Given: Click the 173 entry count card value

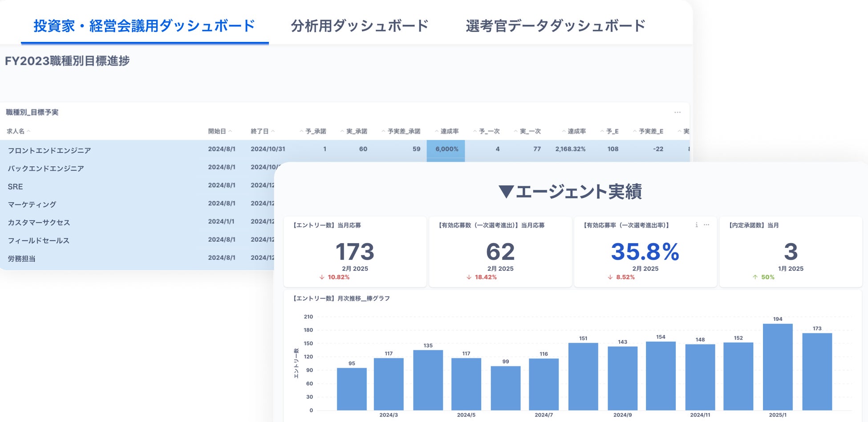Looking at the screenshot, I should click(x=355, y=252).
